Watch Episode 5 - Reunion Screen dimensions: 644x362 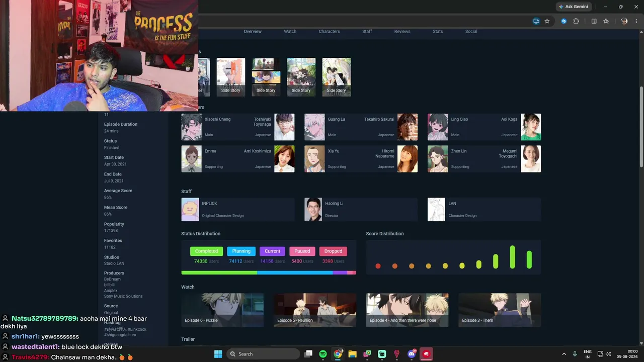[315, 310]
